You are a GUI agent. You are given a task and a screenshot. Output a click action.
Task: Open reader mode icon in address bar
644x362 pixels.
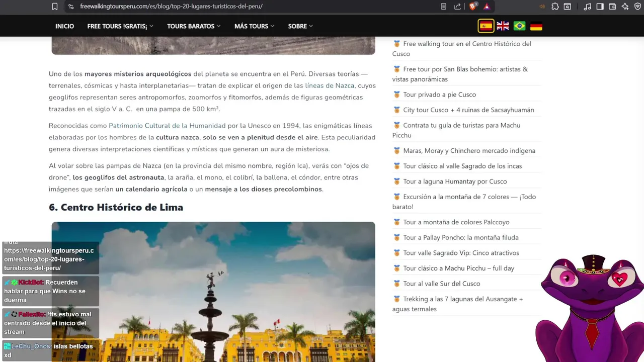pos(443,7)
